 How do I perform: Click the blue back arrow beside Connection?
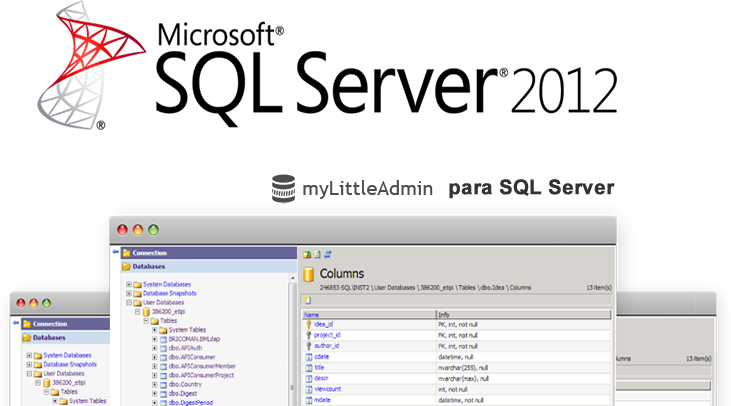coord(115,253)
